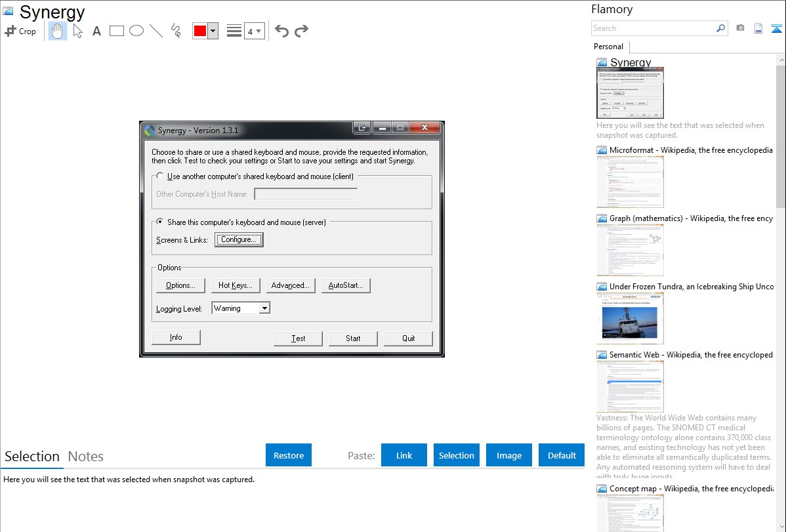Select the client shared keyboard radio button
This screenshot has width=786, height=532.
coord(160,176)
